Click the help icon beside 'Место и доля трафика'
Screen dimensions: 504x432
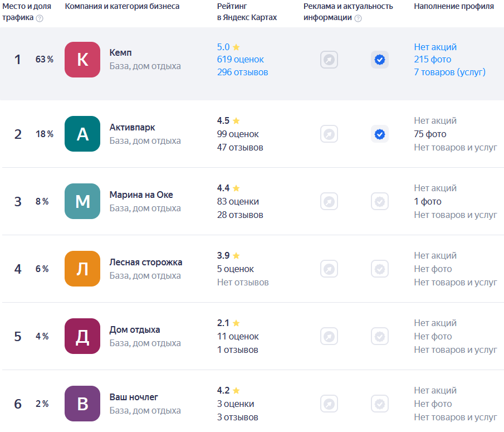[40, 18]
